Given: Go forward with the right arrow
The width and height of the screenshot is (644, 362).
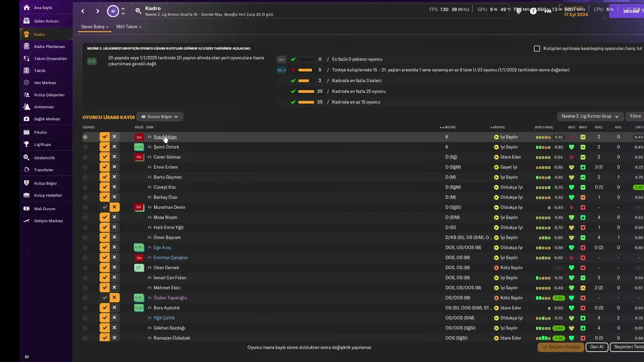Looking at the screenshot, I should [x=98, y=11].
